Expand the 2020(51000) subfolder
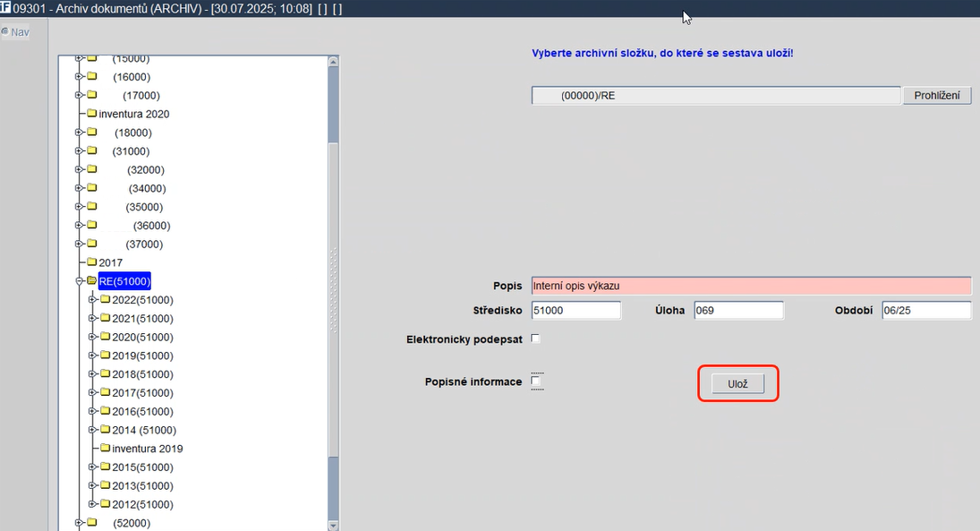The height and width of the screenshot is (531, 980). (92, 337)
